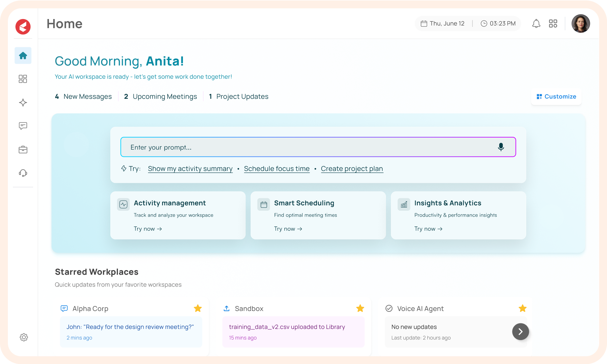Viewport: 607px width, 364px height.
Task: Click 'Last update: 2 hours ago' text
Action: [x=421, y=338]
